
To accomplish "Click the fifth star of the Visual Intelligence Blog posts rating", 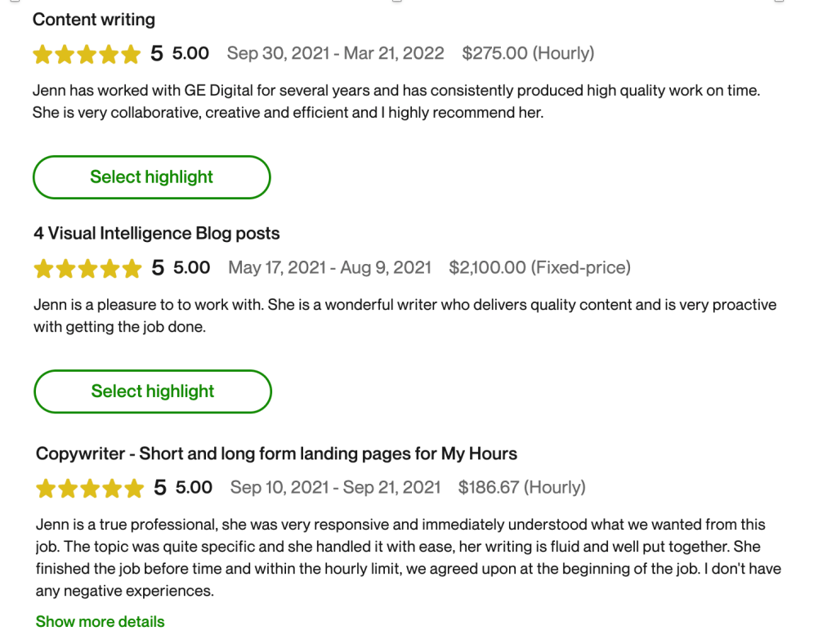I will (132, 269).
